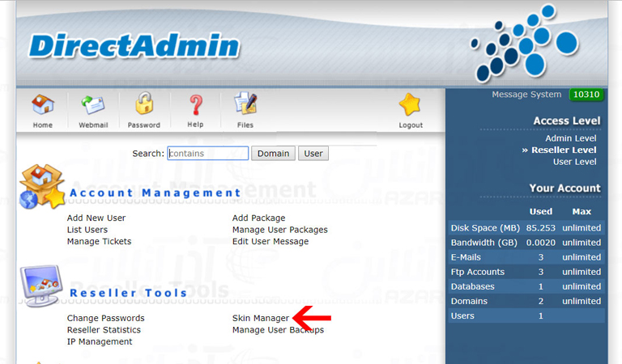Image resolution: width=622 pixels, height=364 pixels.
Task: Click the Logout star icon
Action: tap(410, 104)
